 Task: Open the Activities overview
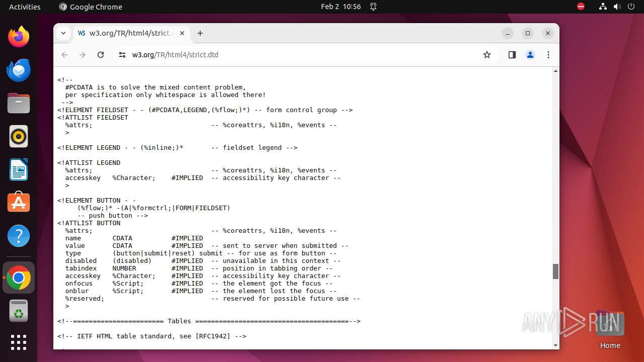click(x=25, y=7)
